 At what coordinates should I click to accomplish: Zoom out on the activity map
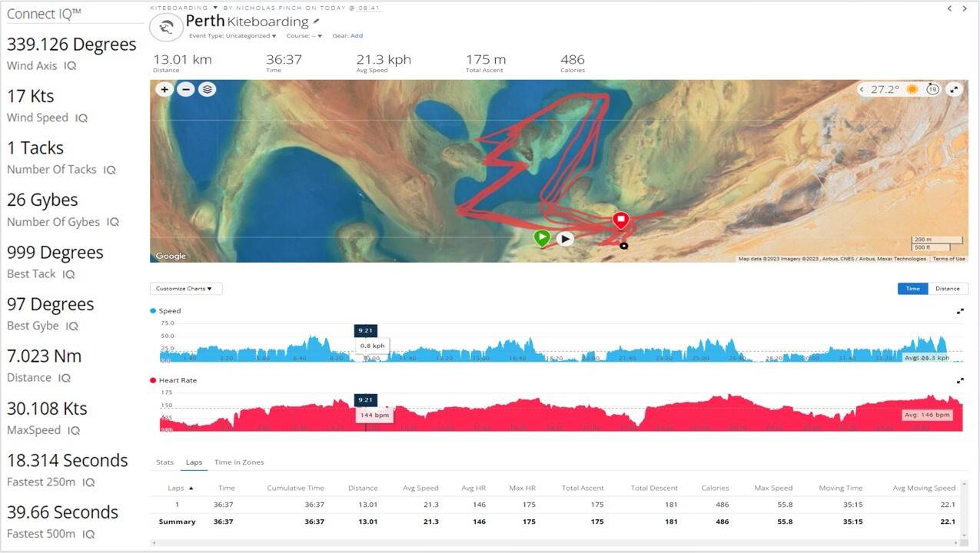185,89
